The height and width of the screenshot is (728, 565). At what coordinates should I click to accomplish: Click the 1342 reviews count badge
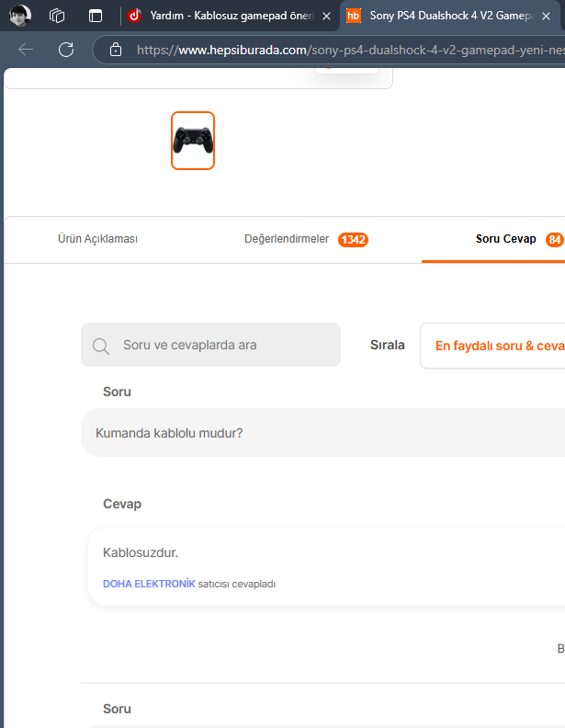353,240
